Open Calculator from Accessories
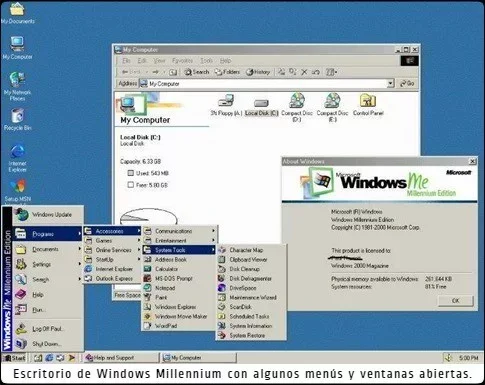Viewport: 485px width, 385px height. point(179,269)
